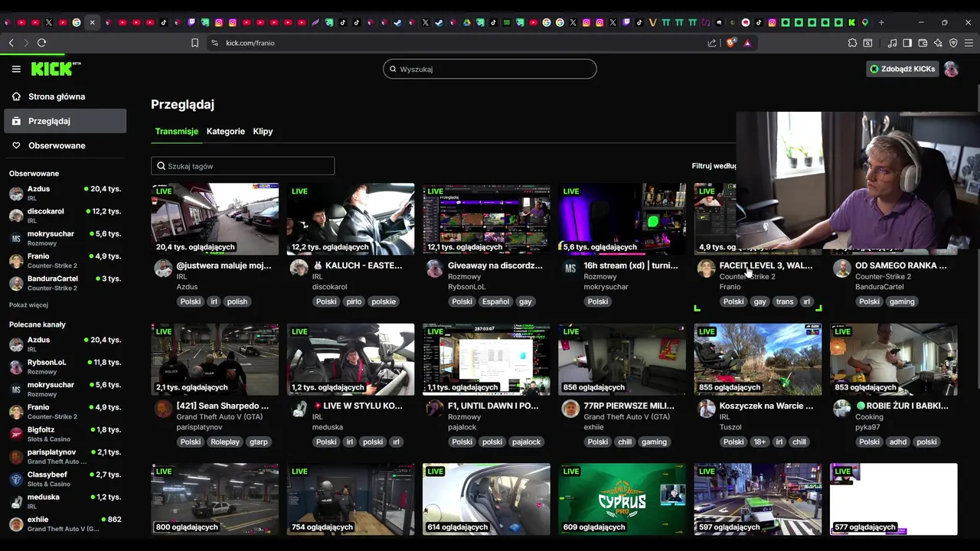980x551 pixels.
Task: Click the bookmark icon in address bar
Action: 194,43
